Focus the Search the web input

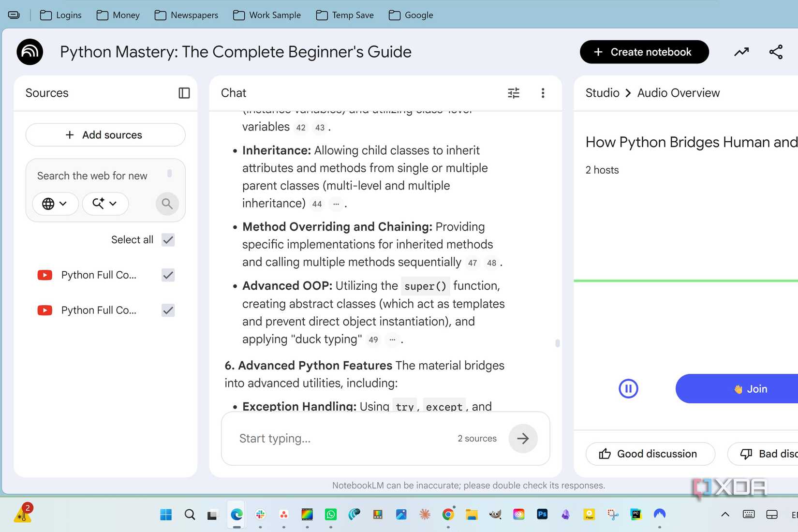(92, 176)
